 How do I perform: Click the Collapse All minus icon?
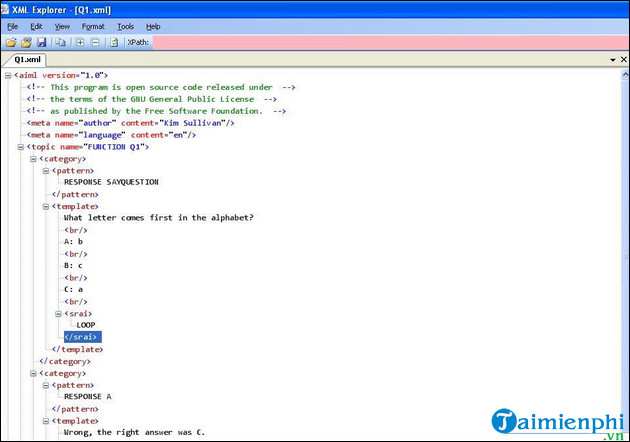pos(95,42)
